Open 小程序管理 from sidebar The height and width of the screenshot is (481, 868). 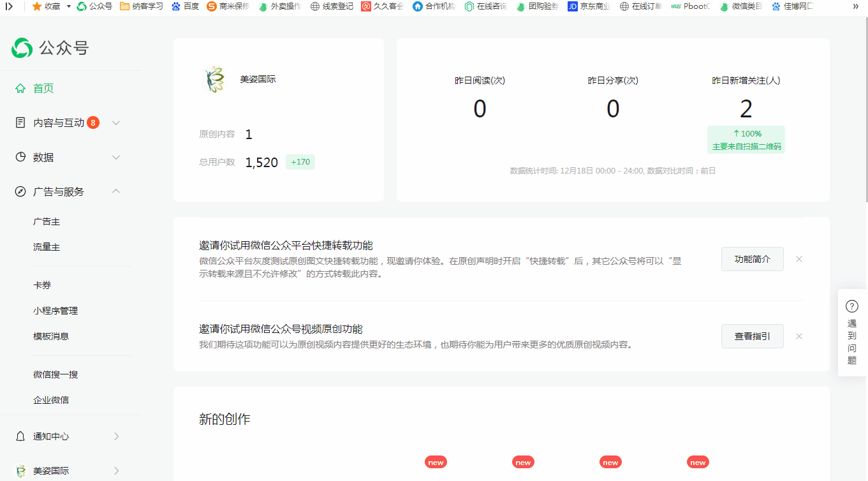tap(55, 311)
